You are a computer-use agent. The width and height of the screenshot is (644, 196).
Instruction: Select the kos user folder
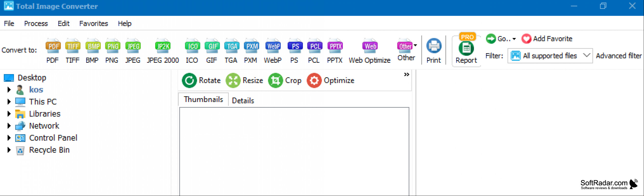coord(36,90)
